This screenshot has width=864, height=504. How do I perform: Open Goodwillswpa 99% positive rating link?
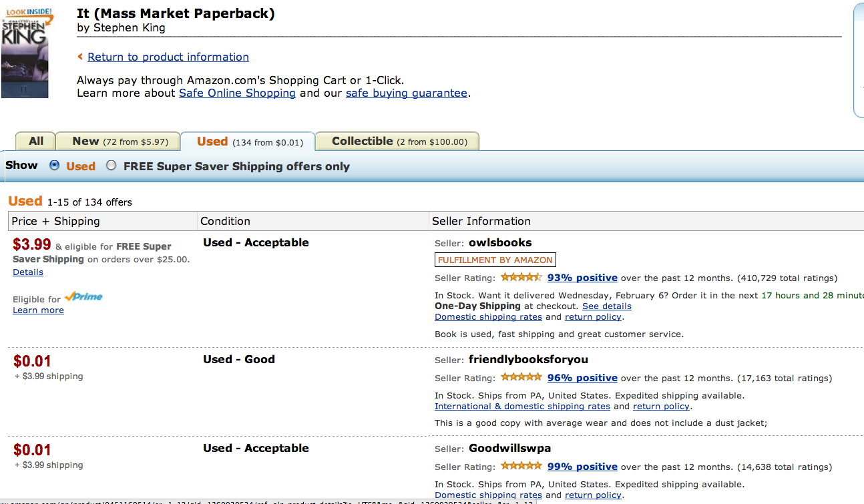coord(582,467)
